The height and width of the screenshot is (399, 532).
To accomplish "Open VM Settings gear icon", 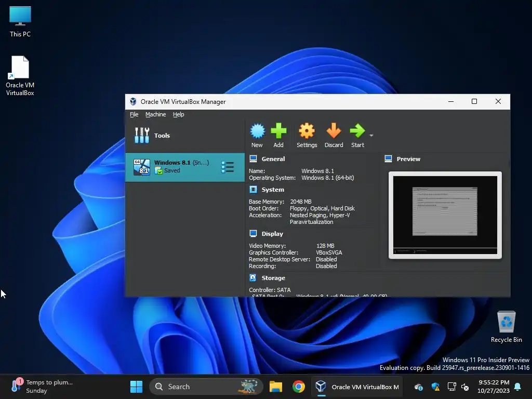I will [x=307, y=131].
